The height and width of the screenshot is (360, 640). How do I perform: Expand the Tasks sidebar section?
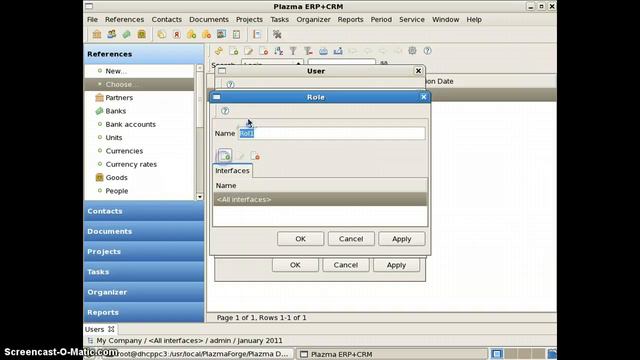144,271
